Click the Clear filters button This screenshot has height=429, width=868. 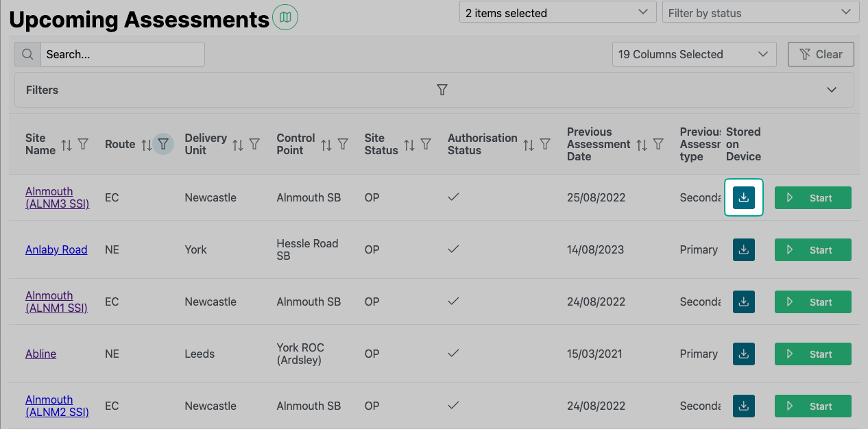click(821, 54)
